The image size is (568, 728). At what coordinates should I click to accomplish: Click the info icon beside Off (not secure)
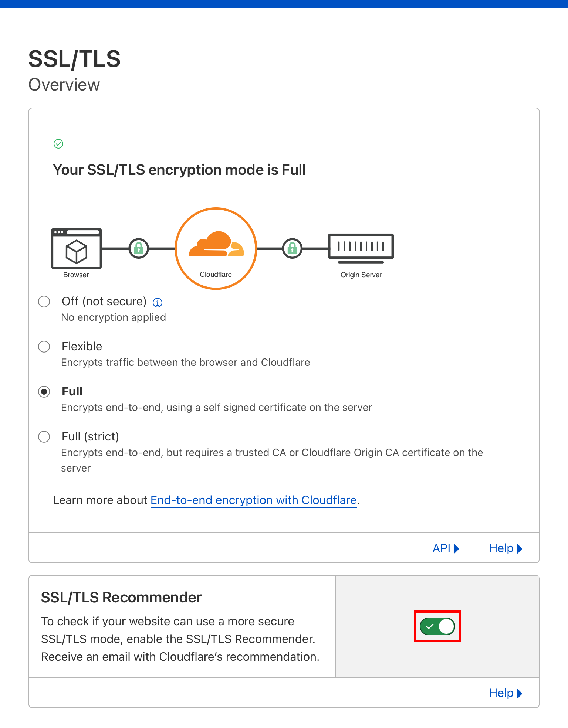[158, 303]
